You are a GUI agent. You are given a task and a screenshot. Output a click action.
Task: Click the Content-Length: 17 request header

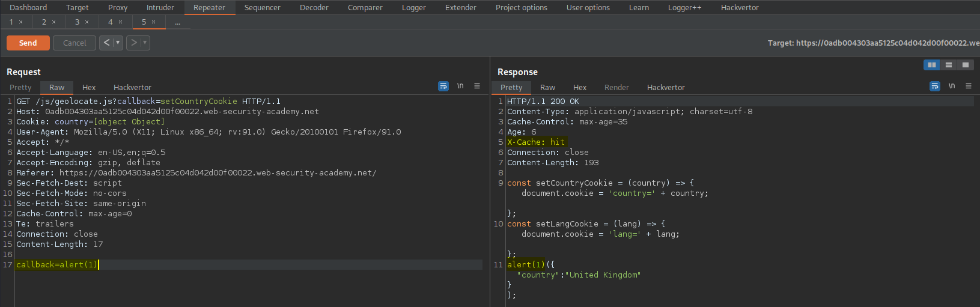coord(59,244)
